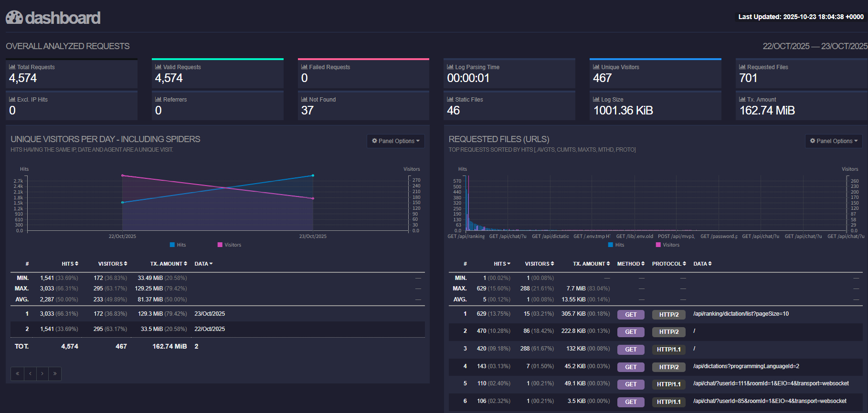Click the 23/Oct/2025 table row
The width and height of the screenshot is (868, 413).
click(x=218, y=314)
